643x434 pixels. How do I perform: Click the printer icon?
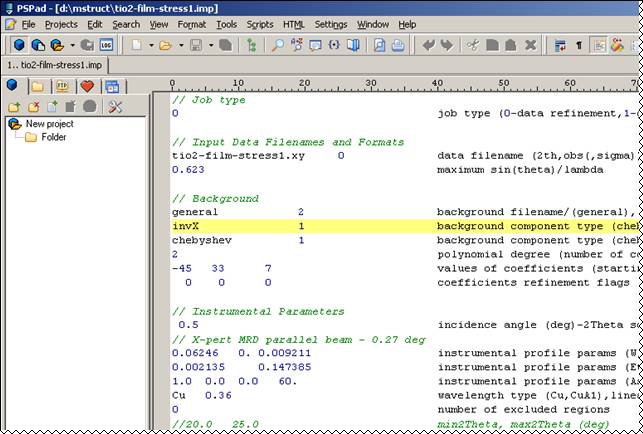coord(398,45)
